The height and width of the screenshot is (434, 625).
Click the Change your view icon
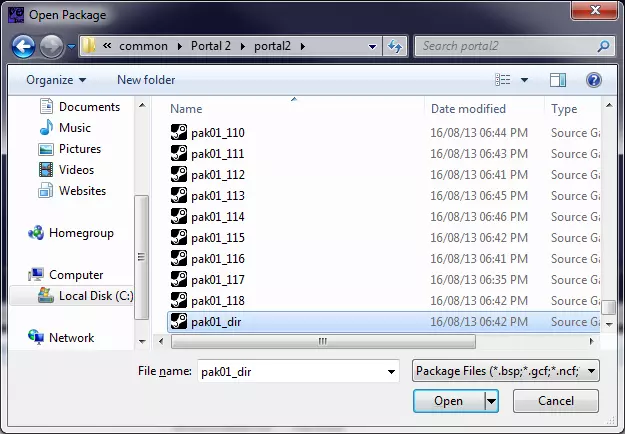click(503, 80)
